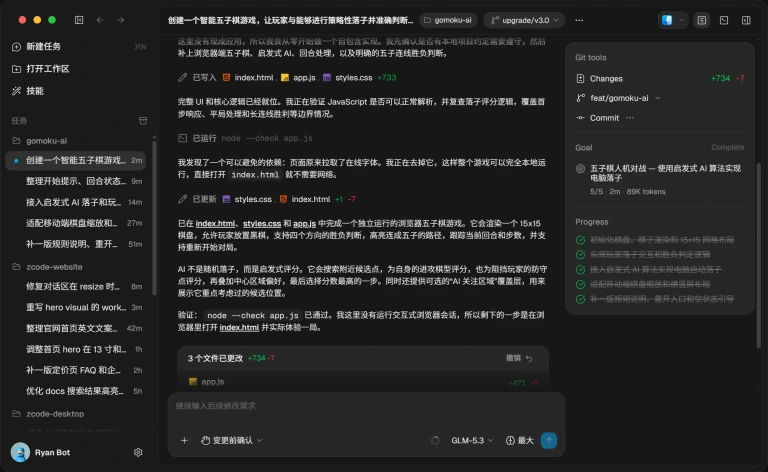Toggle the sidebar panel icon
The image size is (768, 472).
[x=79, y=20]
